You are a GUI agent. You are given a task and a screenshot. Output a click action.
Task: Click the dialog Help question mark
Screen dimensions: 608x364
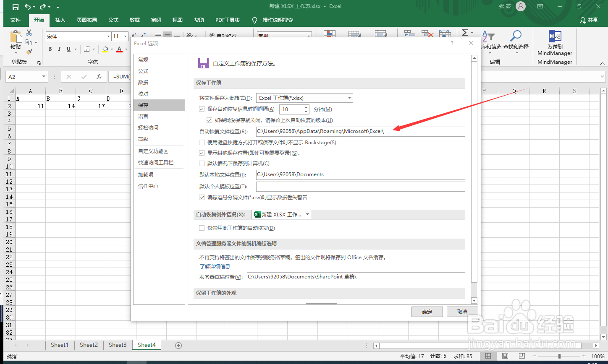coord(452,43)
